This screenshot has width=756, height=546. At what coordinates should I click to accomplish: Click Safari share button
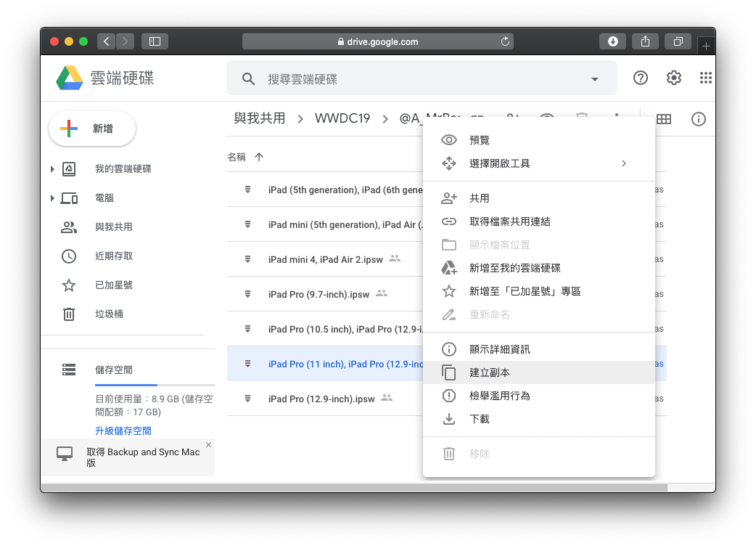click(645, 41)
